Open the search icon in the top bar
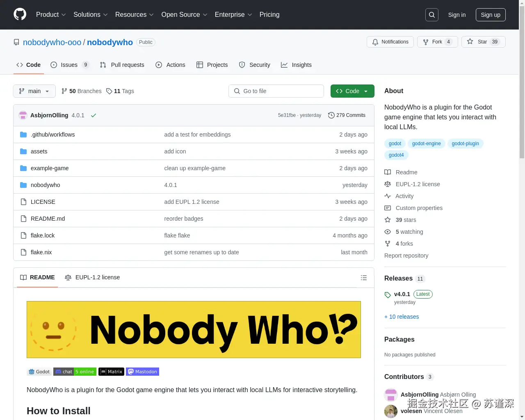The height and width of the screenshot is (420, 525). 431,14
